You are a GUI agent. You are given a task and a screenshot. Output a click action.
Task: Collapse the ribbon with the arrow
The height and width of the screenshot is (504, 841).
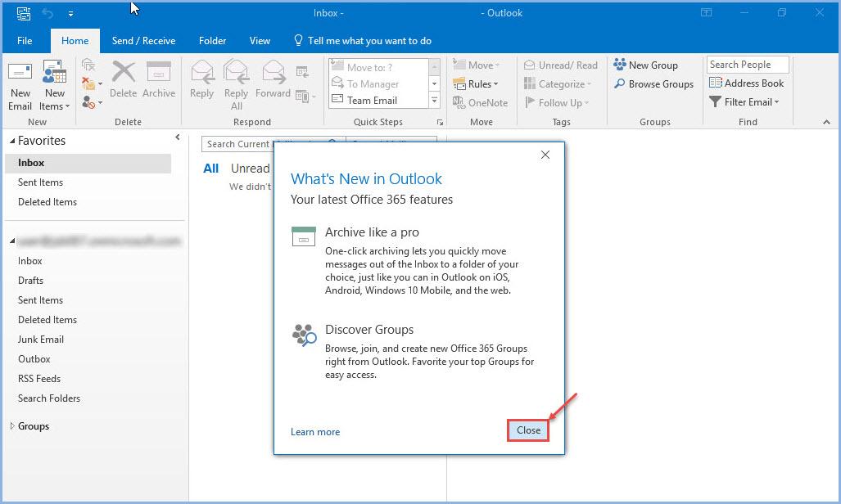tap(826, 122)
